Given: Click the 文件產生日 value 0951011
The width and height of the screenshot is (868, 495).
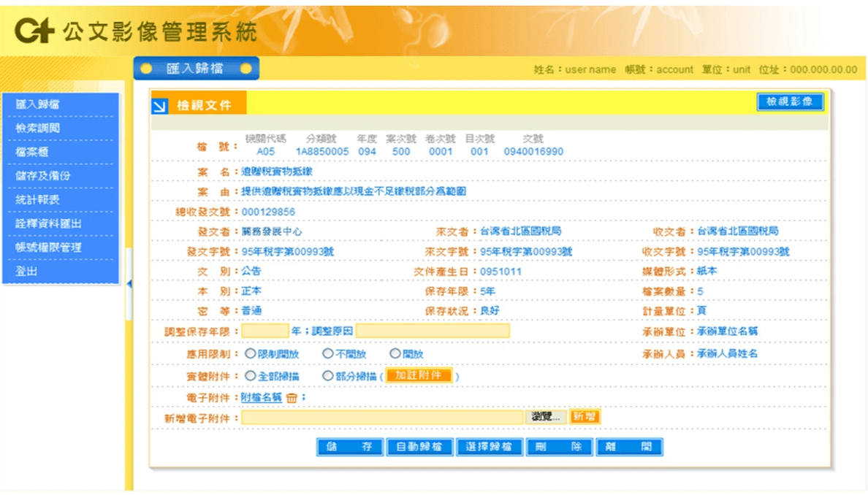Looking at the screenshot, I should point(500,272).
